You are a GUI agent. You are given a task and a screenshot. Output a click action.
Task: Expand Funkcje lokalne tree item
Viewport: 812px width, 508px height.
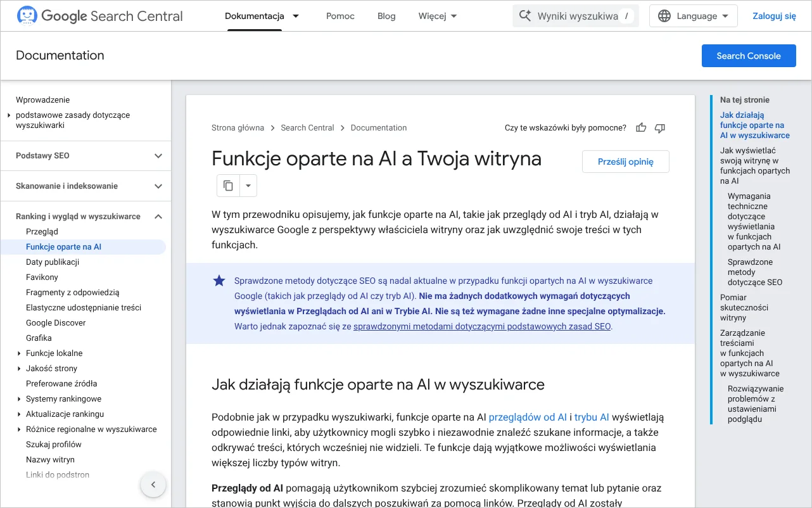[19, 353]
